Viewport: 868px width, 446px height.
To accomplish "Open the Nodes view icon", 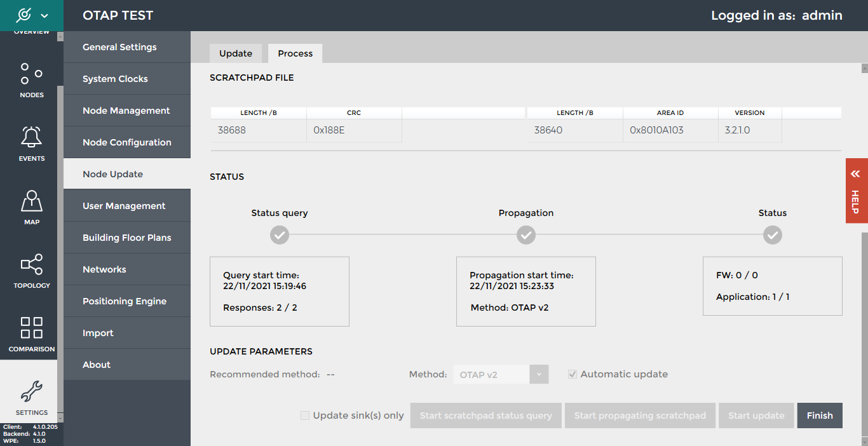I will (x=31, y=74).
